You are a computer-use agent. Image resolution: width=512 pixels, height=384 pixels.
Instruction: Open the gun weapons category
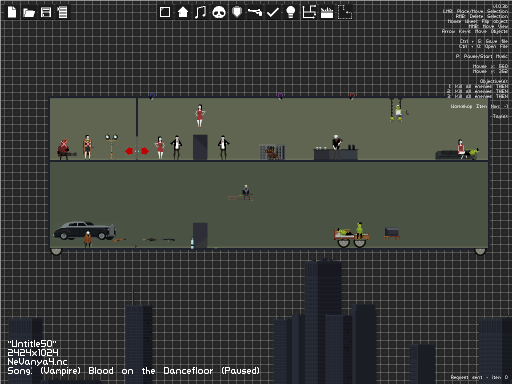click(x=255, y=12)
